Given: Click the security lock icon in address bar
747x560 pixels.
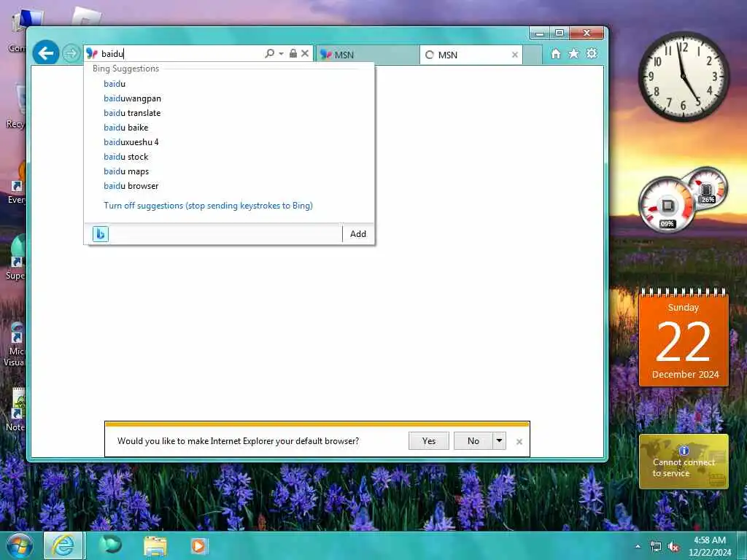Looking at the screenshot, I should pyautogui.click(x=293, y=53).
